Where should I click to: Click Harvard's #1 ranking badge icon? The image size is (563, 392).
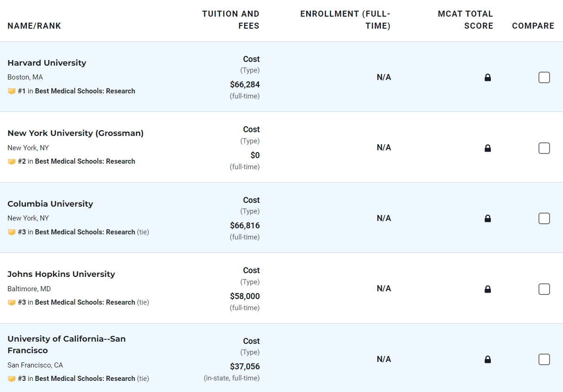(12, 92)
